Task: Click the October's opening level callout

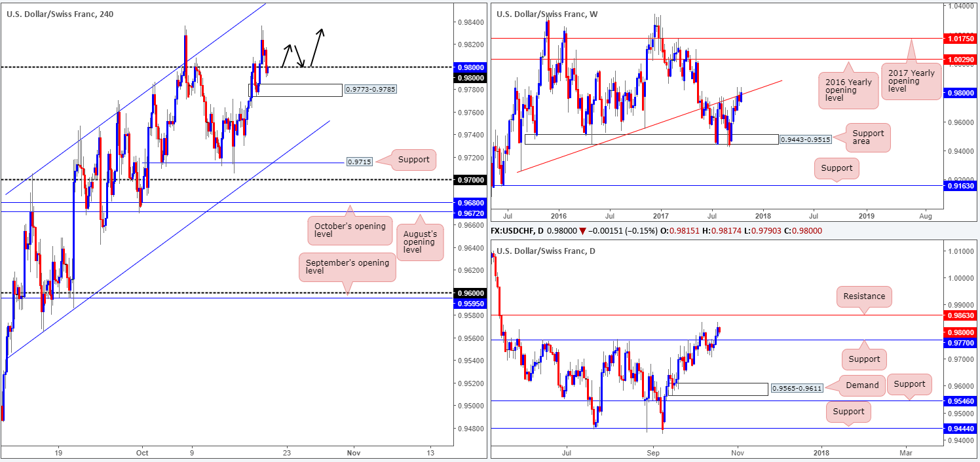Action: click(349, 231)
